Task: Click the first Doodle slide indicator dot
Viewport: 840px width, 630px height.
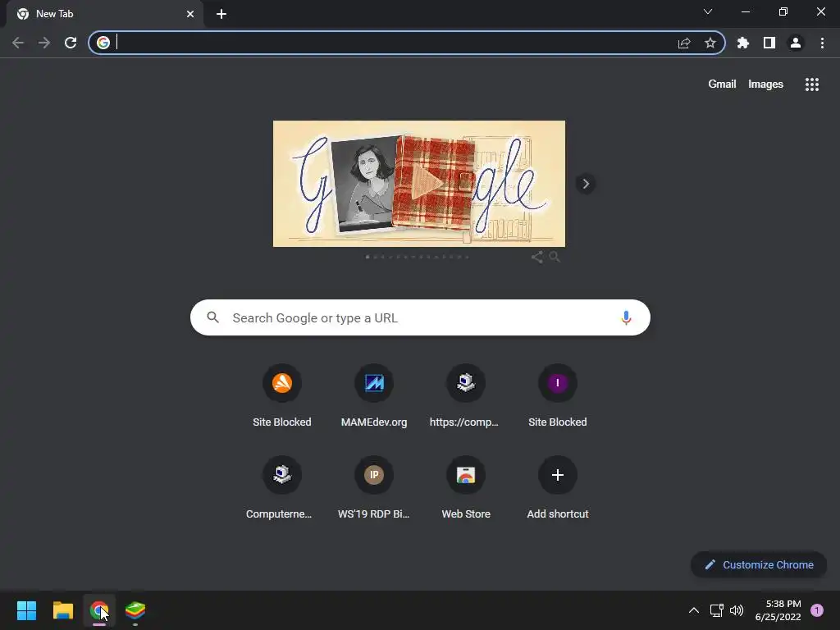Action: (367, 257)
